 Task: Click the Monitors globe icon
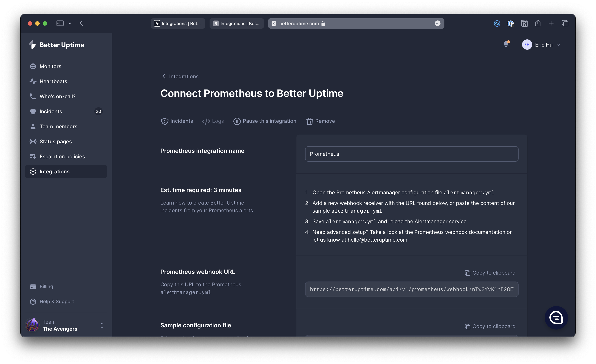coord(33,66)
